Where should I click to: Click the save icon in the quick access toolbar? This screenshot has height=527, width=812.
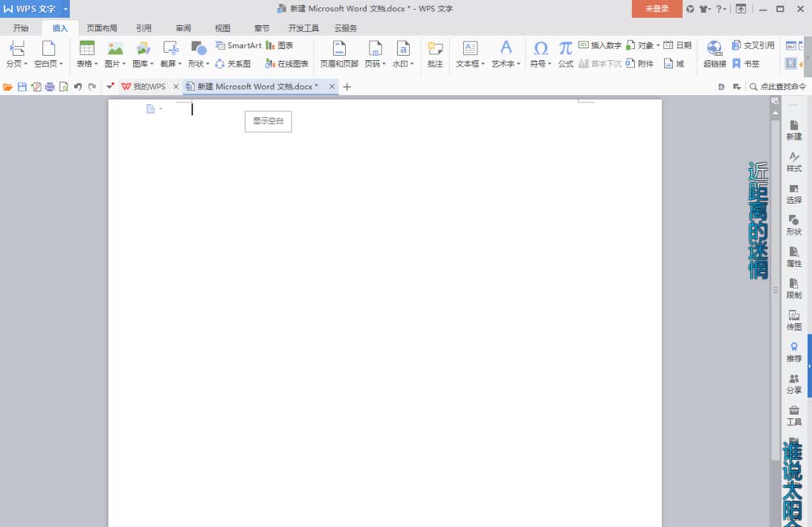(x=22, y=86)
